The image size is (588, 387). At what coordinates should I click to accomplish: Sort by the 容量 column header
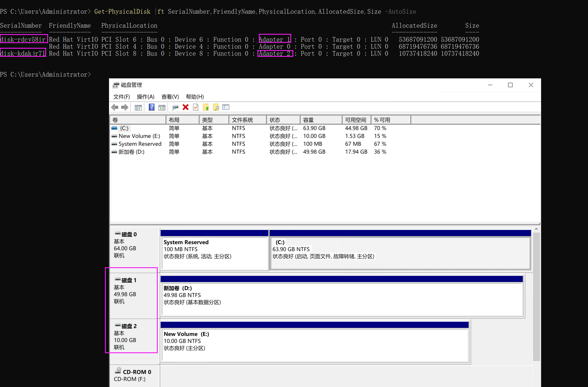tap(320, 120)
